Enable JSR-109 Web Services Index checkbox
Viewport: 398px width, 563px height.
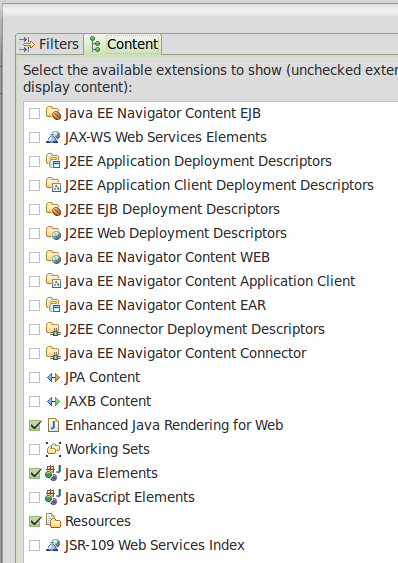pyautogui.click(x=34, y=545)
